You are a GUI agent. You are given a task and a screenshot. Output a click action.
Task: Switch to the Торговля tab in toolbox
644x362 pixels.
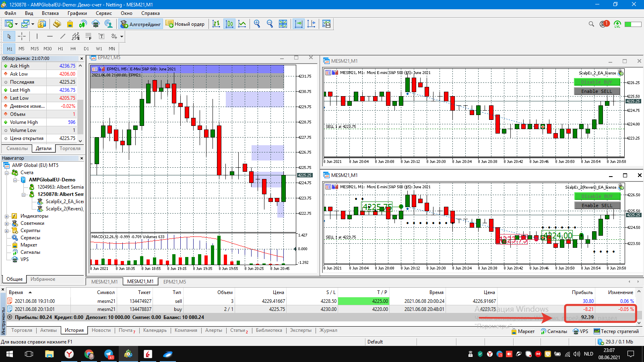[22, 330]
